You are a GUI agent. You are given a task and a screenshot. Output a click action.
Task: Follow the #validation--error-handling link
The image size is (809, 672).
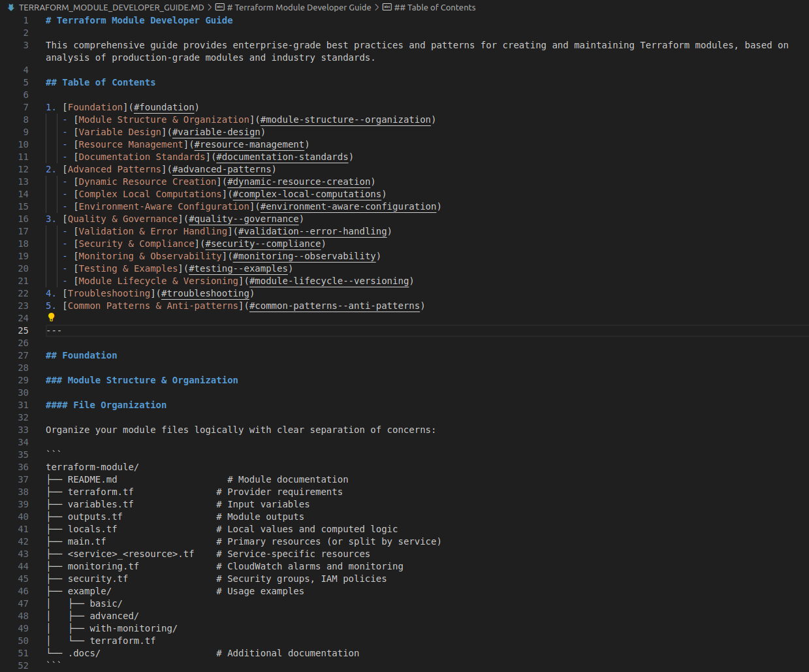tap(312, 231)
